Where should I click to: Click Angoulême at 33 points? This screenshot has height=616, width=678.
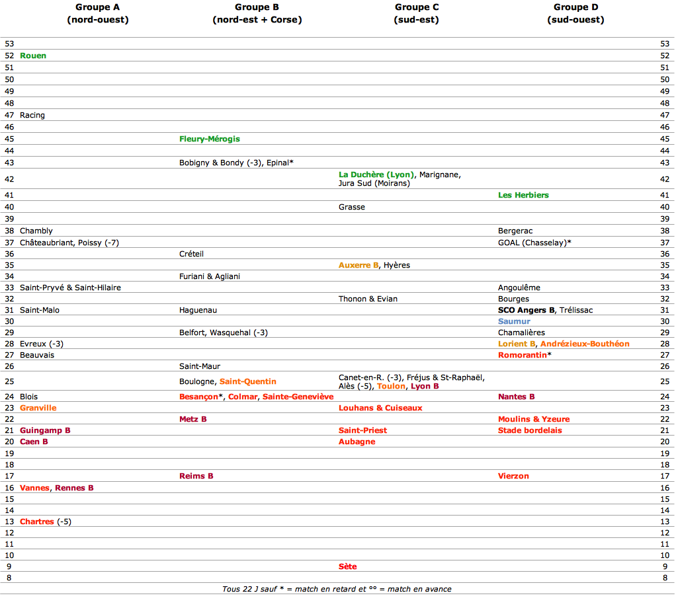click(x=519, y=288)
